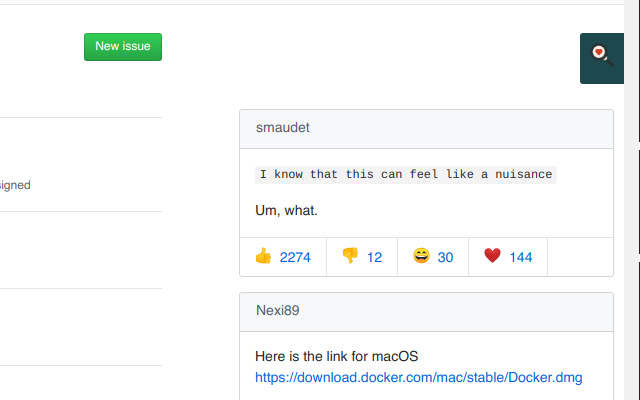React with the thumbs down emoji
640x400 pixels.
point(350,256)
